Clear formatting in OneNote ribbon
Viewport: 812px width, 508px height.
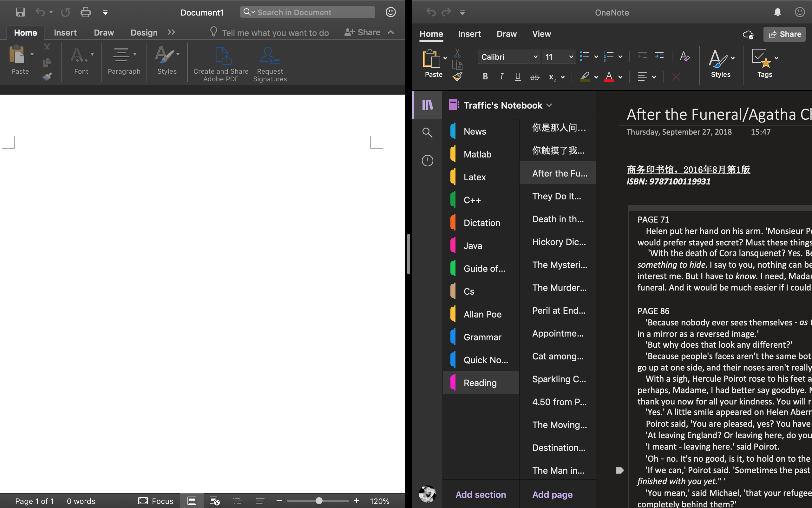(x=684, y=57)
